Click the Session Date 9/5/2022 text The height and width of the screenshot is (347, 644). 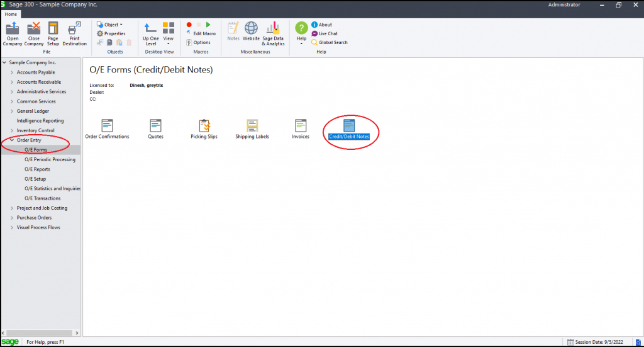tap(599, 342)
